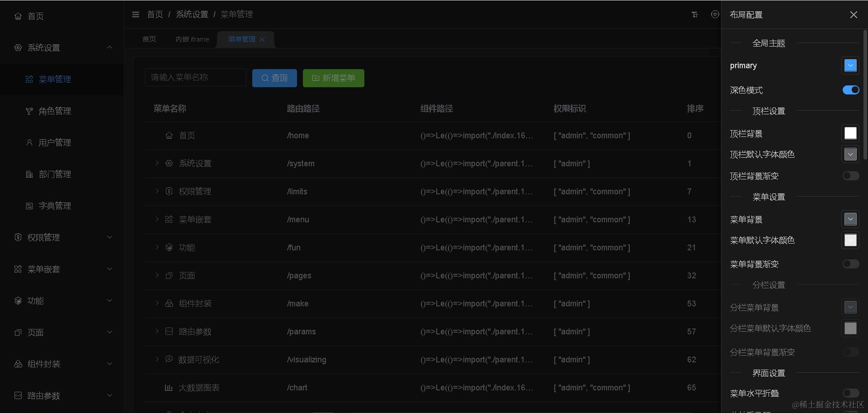Click the icon beside 组件封装 in sidebar
The width and height of the screenshot is (868, 413).
(x=18, y=364)
